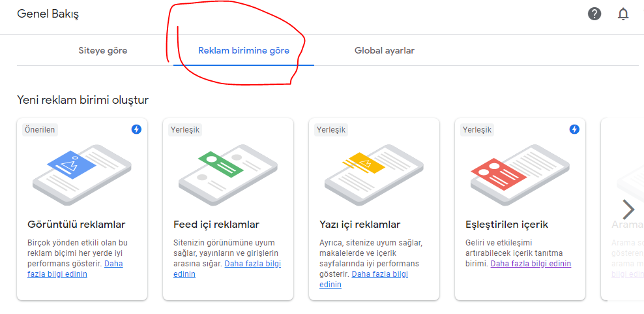Select the Feed içi reklamlar card title

[x=216, y=225]
